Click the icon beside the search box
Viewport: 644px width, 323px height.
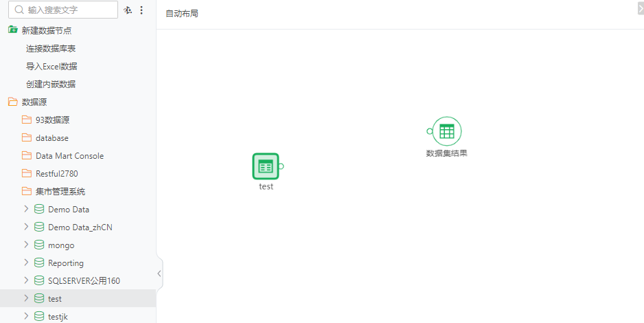pyautogui.click(x=128, y=10)
